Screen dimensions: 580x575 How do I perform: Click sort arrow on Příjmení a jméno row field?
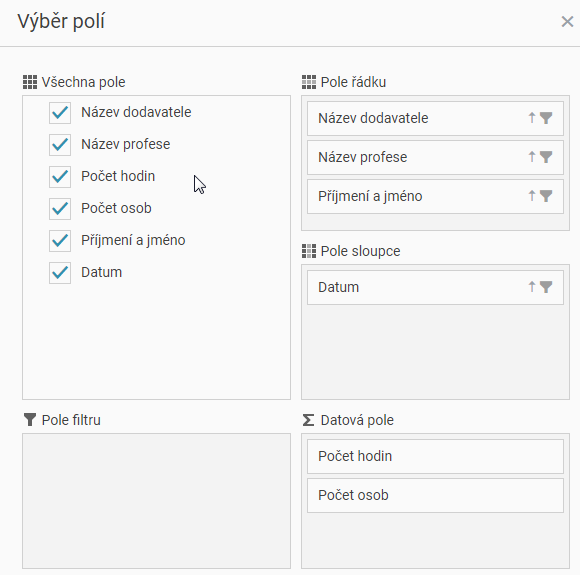tap(532, 196)
